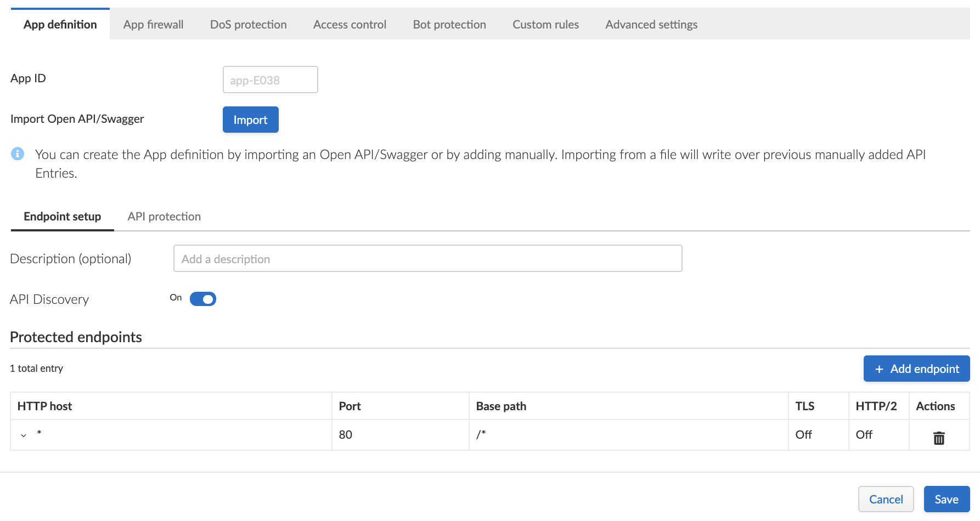Click the App ID label
The height and width of the screenshot is (521, 980).
click(28, 78)
